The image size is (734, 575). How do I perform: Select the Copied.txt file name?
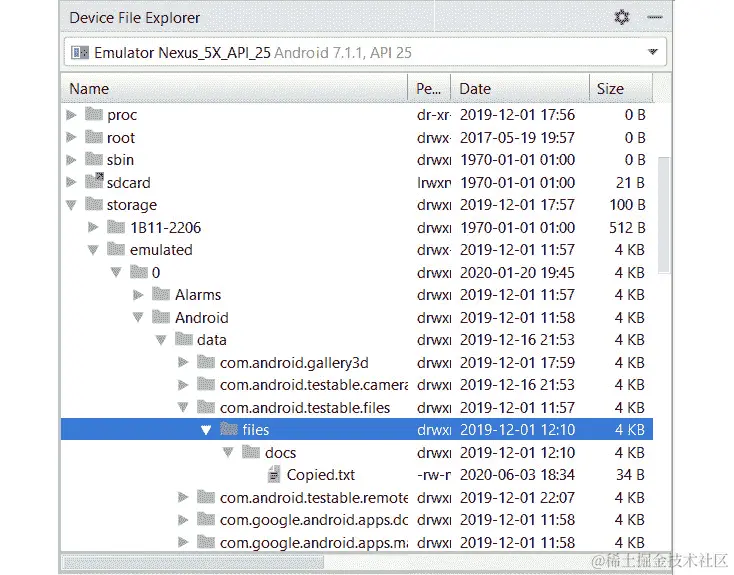coord(321,475)
